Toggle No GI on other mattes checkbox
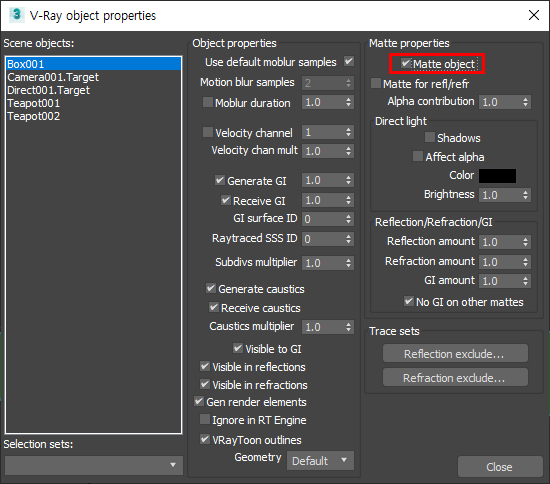 point(409,301)
